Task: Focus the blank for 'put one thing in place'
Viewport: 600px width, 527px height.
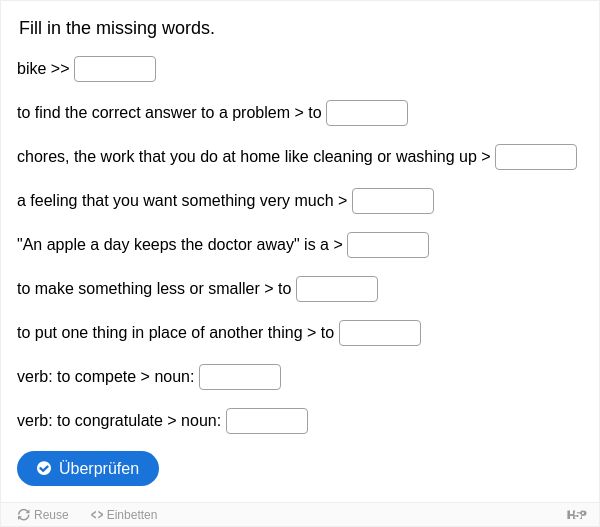Action: click(x=380, y=333)
